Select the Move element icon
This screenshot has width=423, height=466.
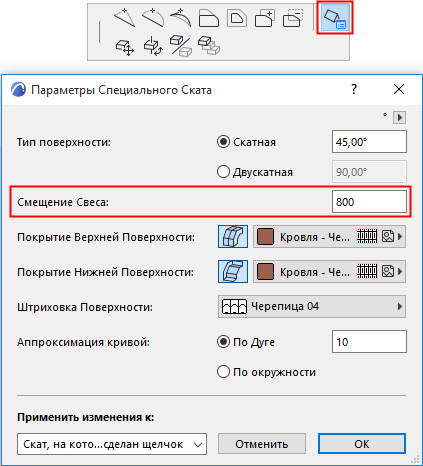(125, 47)
